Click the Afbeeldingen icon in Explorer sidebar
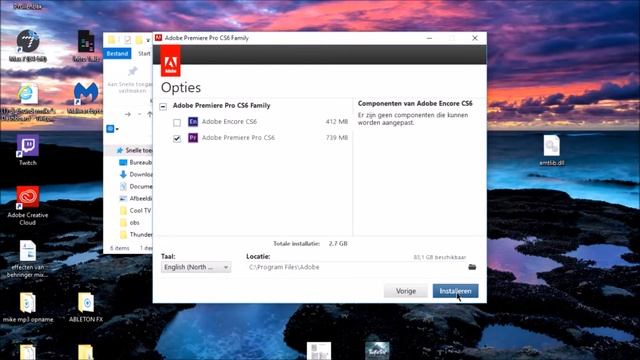The height and width of the screenshot is (360, 640). pyautogui.click(x=123, y=198)
